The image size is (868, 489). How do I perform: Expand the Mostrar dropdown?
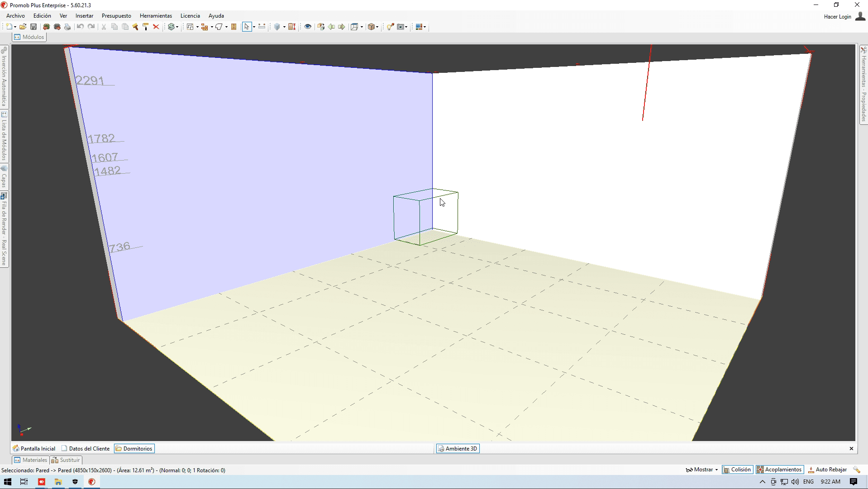tap(702, 470)
